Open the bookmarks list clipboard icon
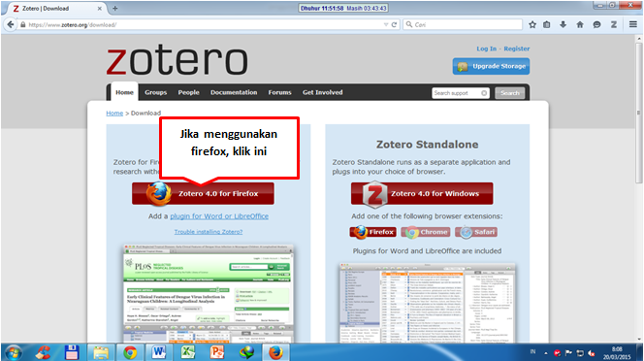644x361 pixels. pos(547,24)
